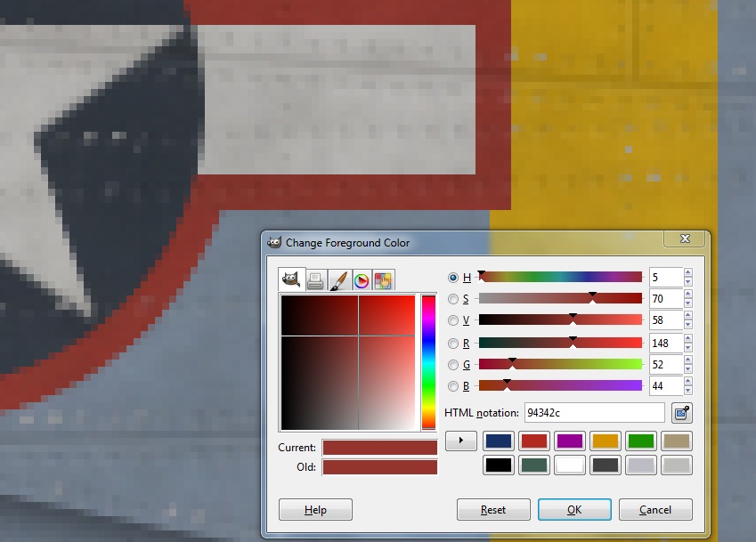Click the HTML notation field 94342c
The height and width of the screenshot is (542, 756).
point(595,413)
